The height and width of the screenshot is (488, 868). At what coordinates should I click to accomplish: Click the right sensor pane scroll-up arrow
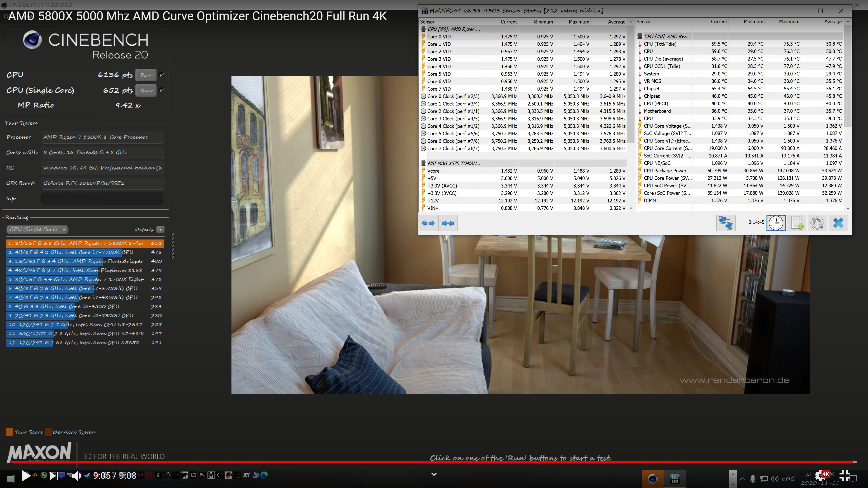pos(848,22)
